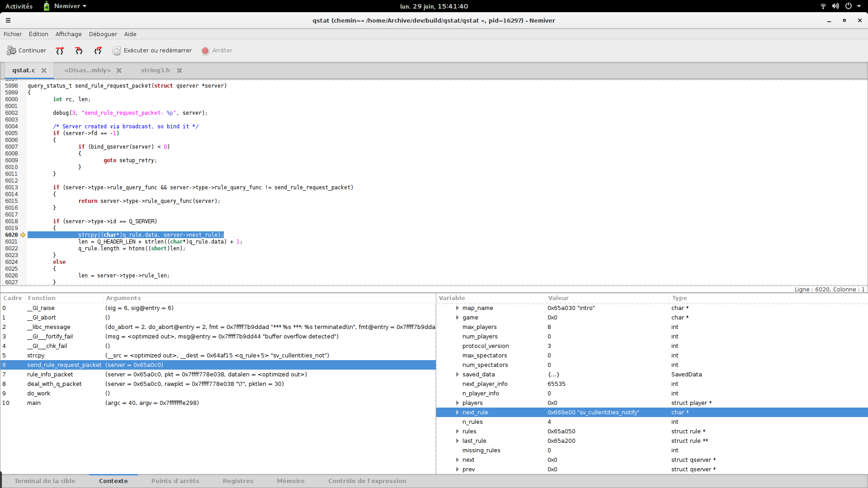Image resolution: width=868 pixels, height=488 pixels.
Task: Select the main stack frame
Action: 218,403
